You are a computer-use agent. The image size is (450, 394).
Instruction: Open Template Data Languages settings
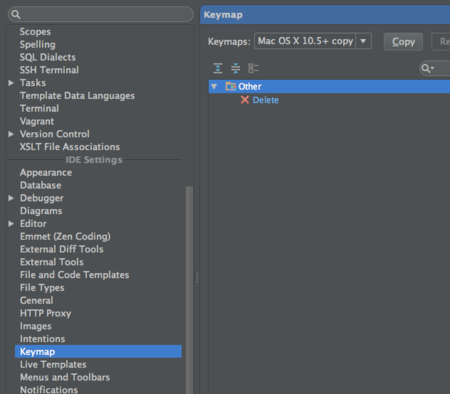pos(77,96)
